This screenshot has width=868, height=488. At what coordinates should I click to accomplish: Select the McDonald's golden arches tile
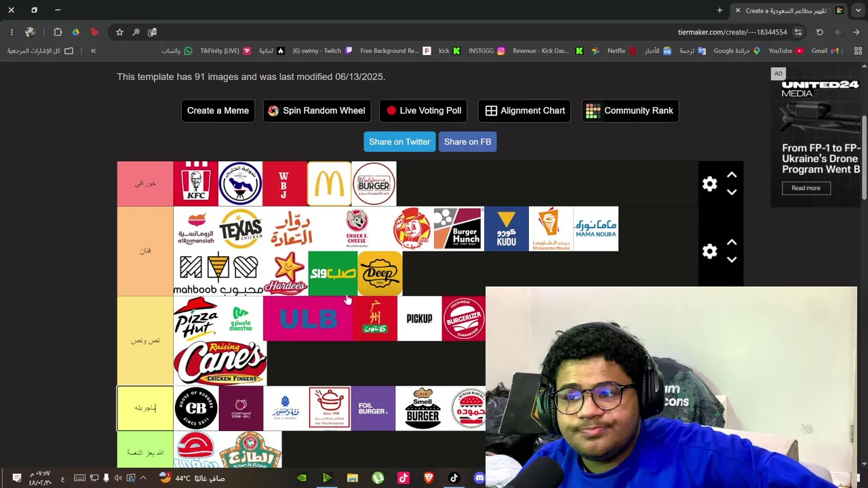pyautogui.click(x=329, y=184)
